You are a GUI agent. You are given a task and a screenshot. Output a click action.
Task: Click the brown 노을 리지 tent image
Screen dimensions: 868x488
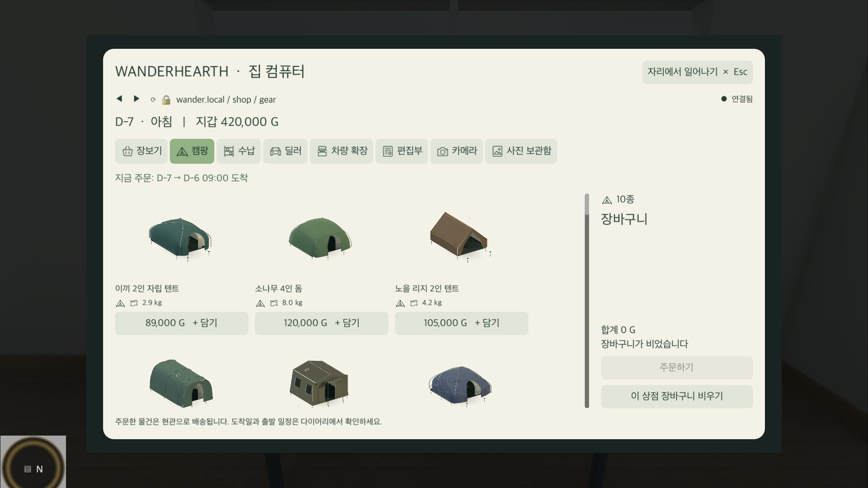(x=460, y=236)
